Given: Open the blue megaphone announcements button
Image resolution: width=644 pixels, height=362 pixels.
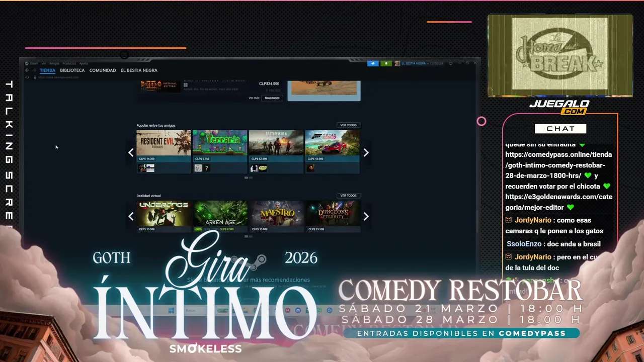Looking at the screenshot, I should tap(373, 63).
